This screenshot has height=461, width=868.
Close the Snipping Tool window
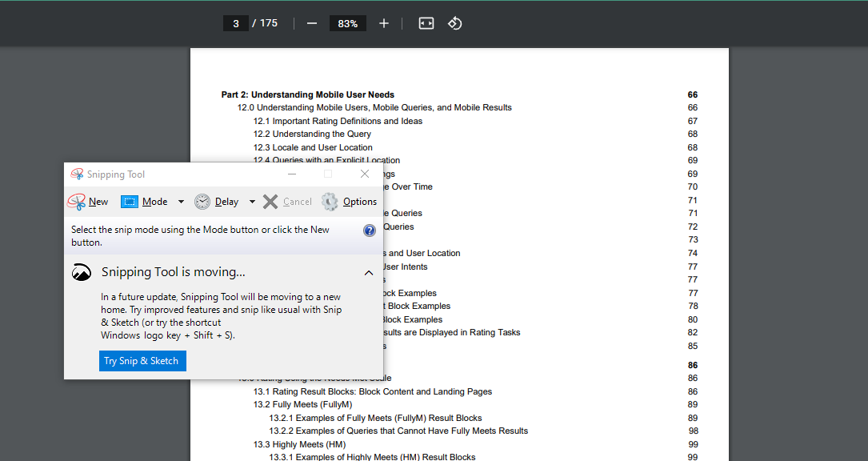365,174
